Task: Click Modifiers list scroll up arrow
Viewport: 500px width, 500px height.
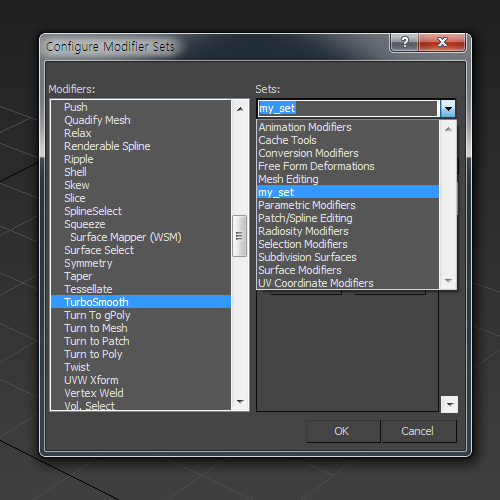Action: click(240, 109)
